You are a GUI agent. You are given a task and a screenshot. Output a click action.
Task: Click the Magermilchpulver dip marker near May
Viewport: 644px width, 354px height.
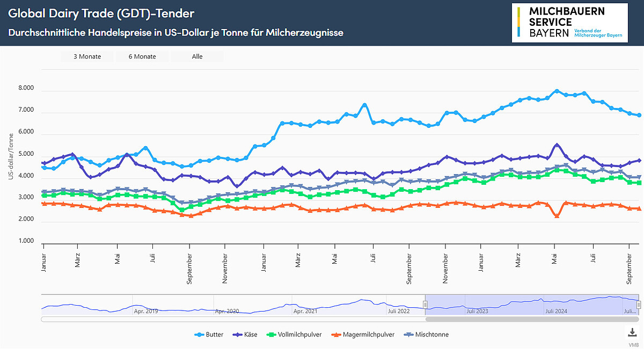pos(557,216)
